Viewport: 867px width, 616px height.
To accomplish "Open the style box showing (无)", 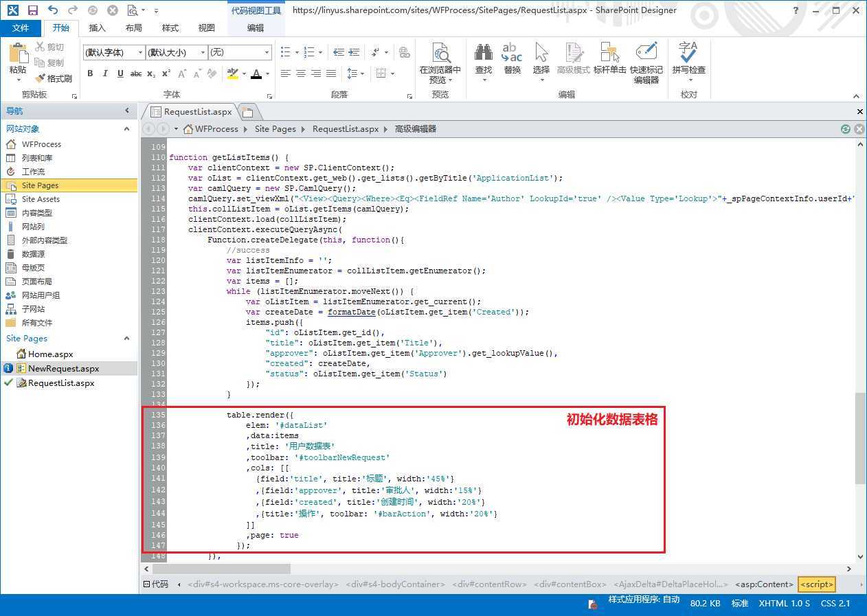I will pos(240,52).
